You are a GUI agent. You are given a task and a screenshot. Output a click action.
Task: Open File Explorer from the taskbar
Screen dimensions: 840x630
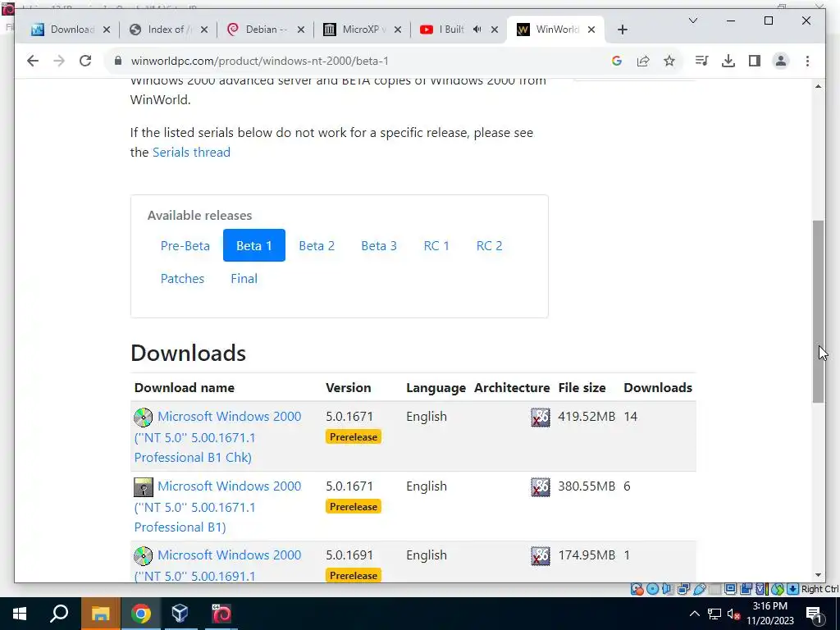(x=100, y=614)
